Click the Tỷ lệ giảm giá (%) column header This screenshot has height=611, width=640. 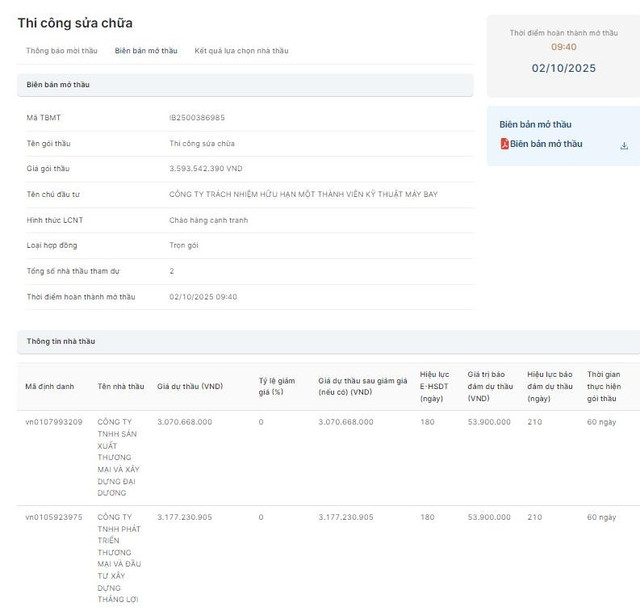[x=276, y=386]
